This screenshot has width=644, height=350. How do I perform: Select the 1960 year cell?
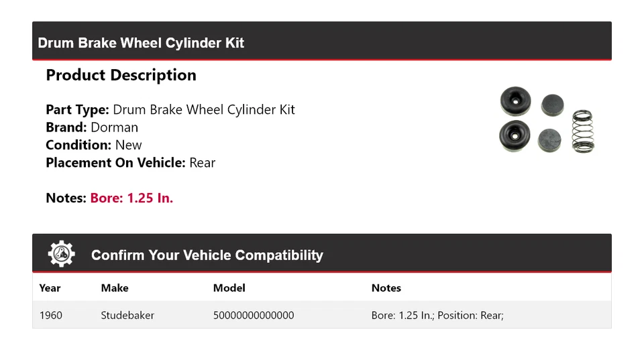[x=51, y=315]
